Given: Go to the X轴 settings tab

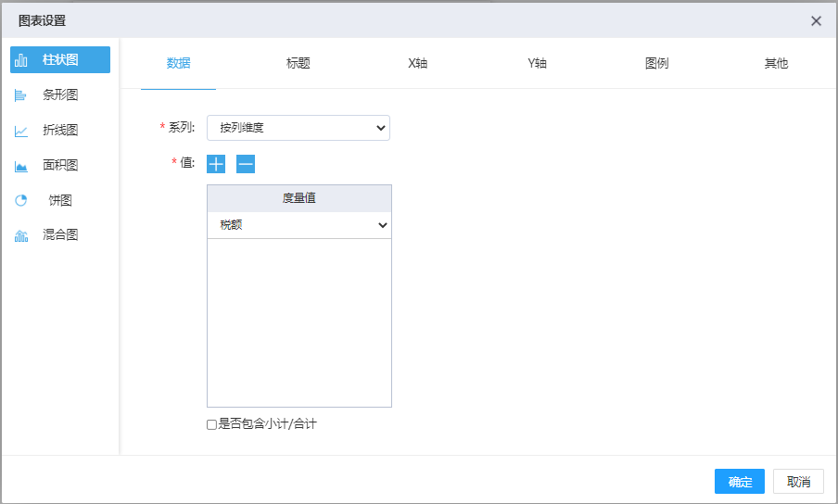Looking at the screenshot, I should pyautogui.click(x=418, y=64).
